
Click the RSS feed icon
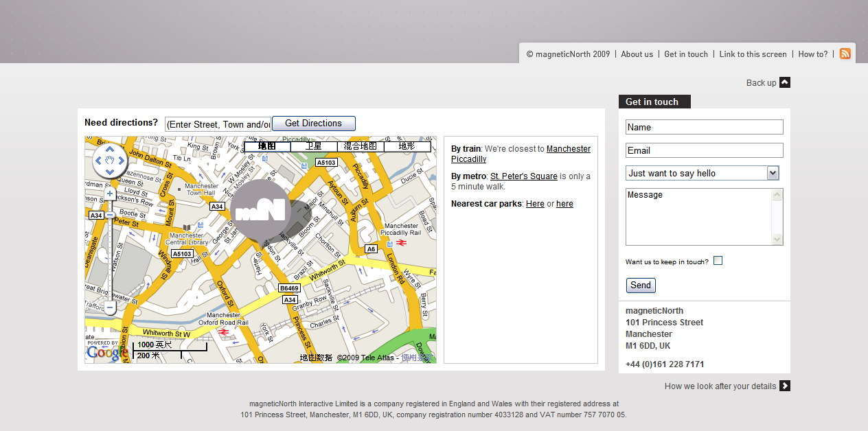[x=845, y=54]
